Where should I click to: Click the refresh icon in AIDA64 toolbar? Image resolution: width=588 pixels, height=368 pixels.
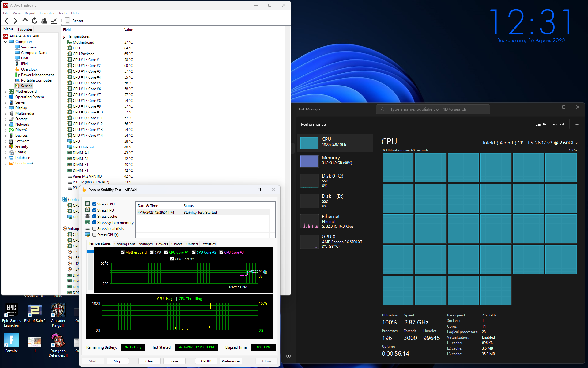(x=35, y=21)
